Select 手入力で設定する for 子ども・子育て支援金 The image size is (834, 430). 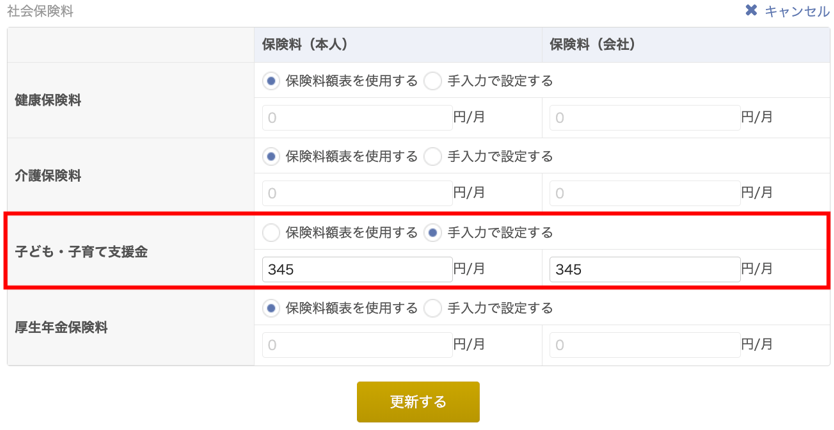(x=433, y=233)
